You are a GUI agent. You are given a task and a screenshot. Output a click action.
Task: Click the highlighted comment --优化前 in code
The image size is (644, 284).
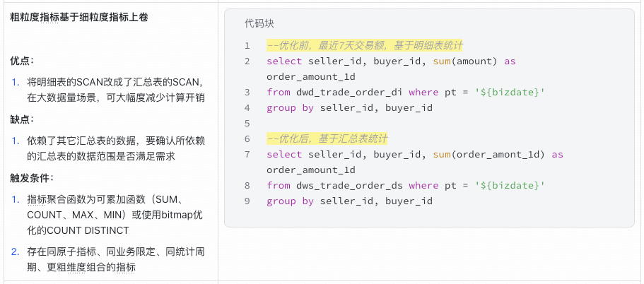tap(364, 46)
